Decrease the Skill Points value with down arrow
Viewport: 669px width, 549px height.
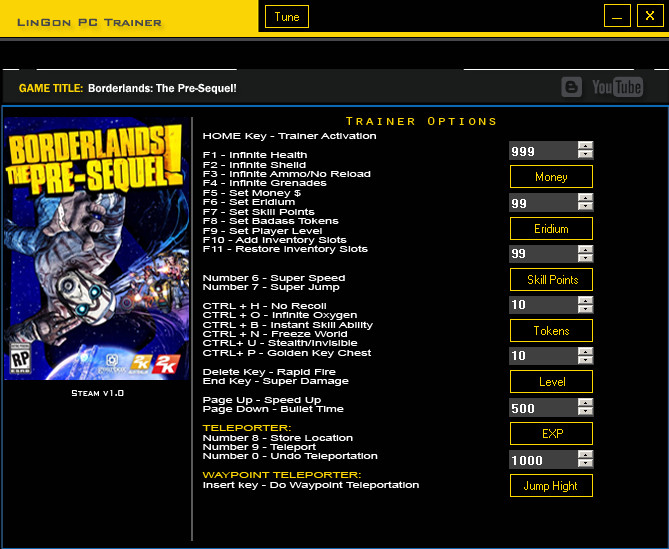(585, 258)
